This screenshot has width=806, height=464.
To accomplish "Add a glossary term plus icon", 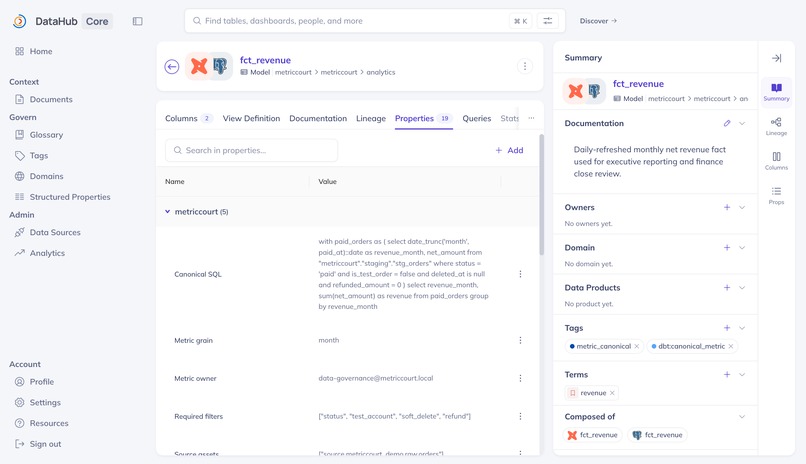I will pyautogui.click(x=727, y=375).
